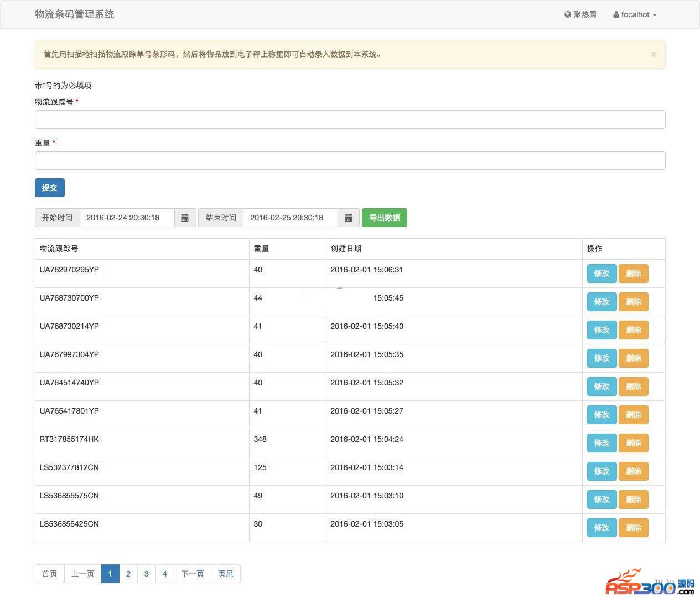Image resolution: width=700 pixels, height=597 pixels.
Task: Expand the focalhot user dropdown menu
Action: 635,14
